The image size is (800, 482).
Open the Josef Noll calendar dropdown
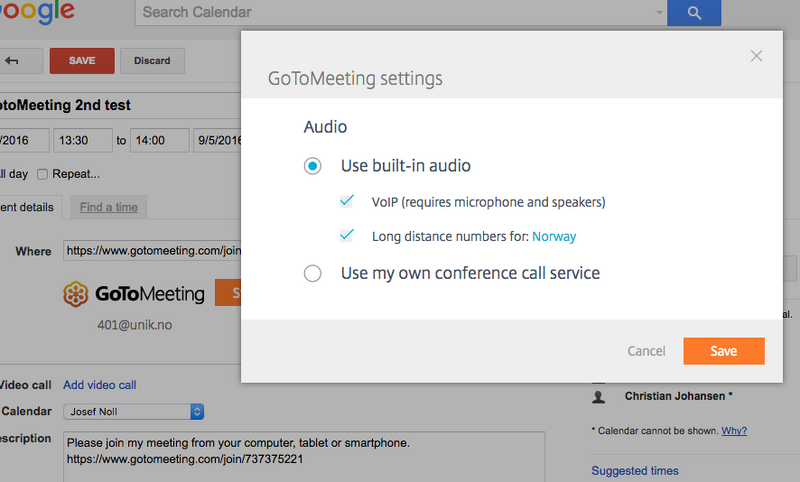click(x=134, y=412)
